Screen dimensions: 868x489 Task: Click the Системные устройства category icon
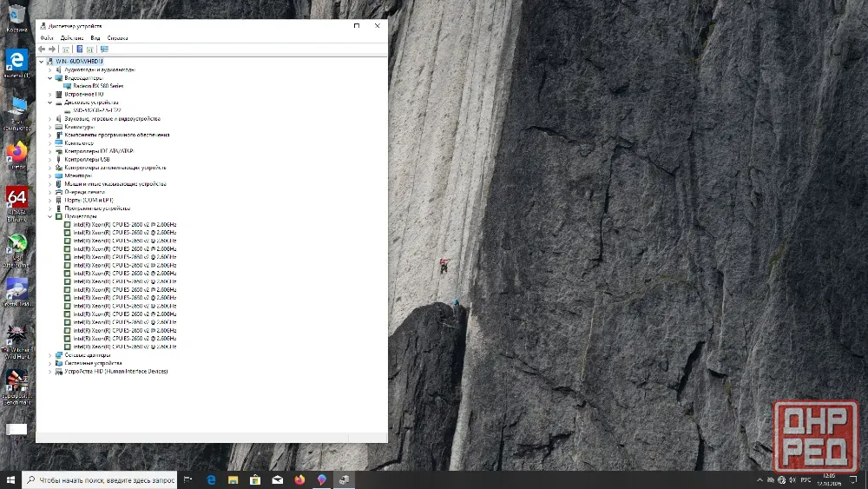(59, 363)
